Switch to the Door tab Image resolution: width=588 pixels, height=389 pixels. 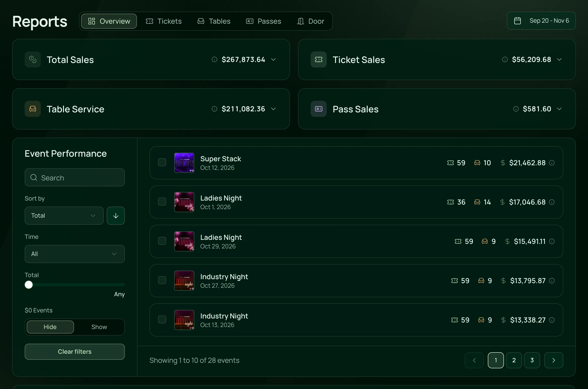tap(311, 21)
